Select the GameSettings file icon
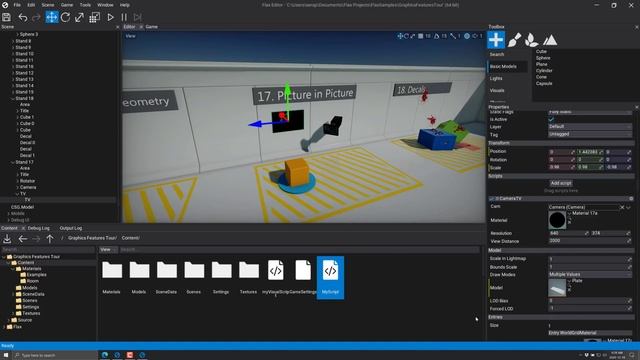640x360 pixels. click(303, 270)
